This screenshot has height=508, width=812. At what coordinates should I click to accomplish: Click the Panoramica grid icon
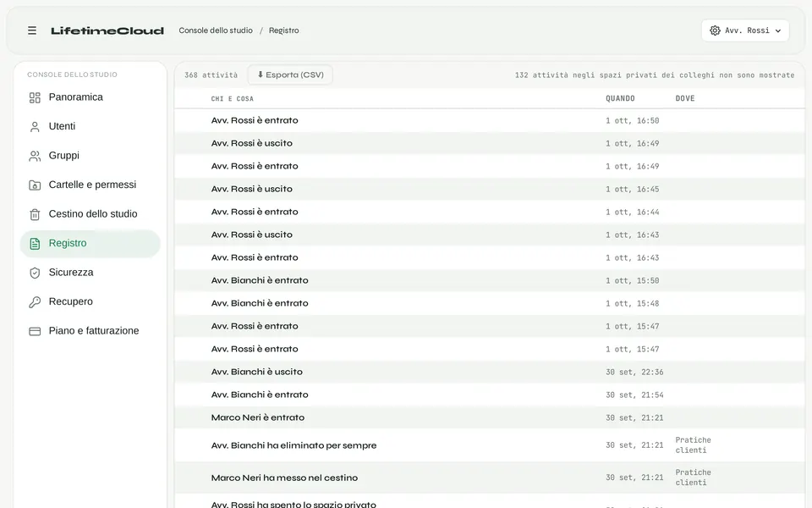coord(35,97)
